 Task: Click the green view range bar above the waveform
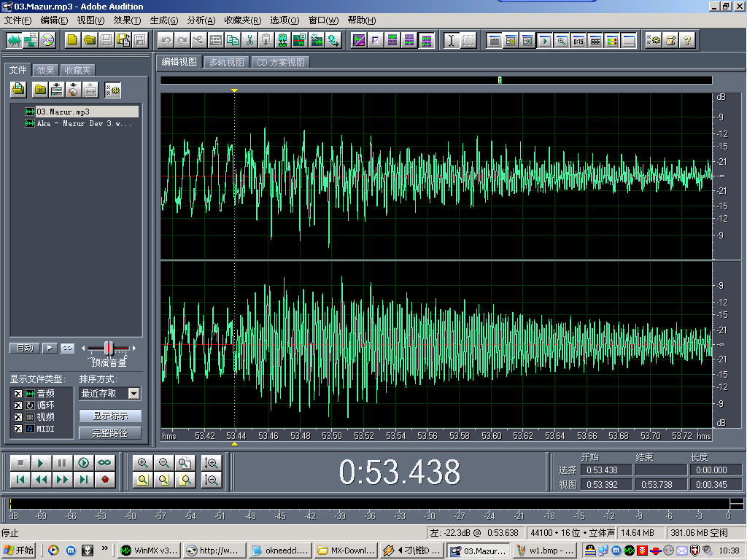pyautogui.click(x=500, y=80)
